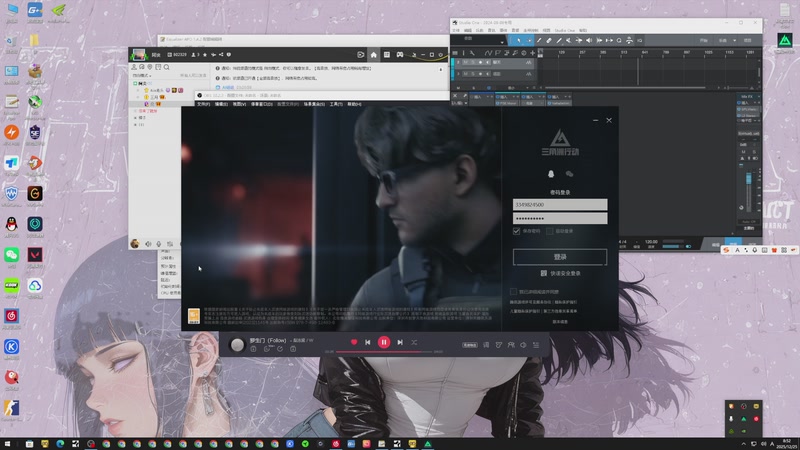Click the account number input field
The height and width of the screenshot is (450, 800).
[560, 205]
